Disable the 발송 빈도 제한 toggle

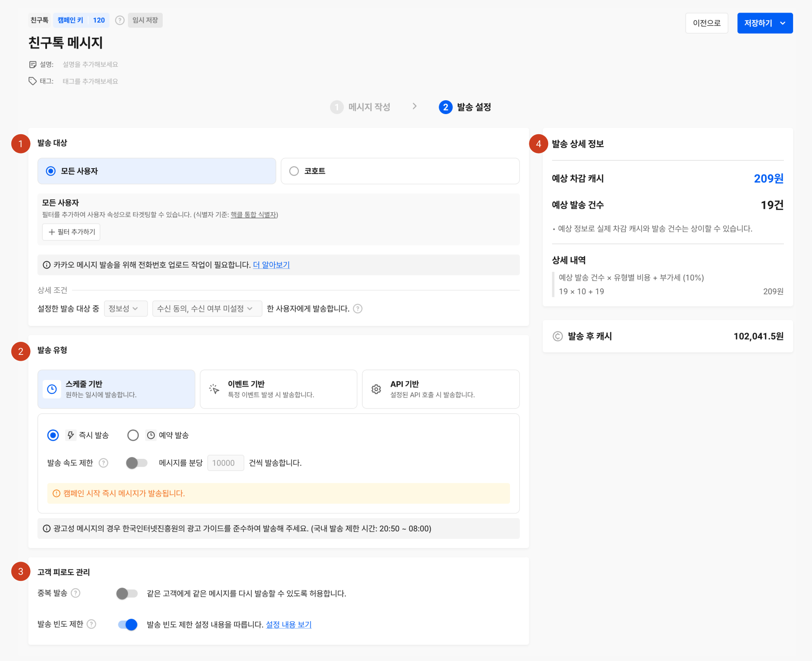coord(128,625)
